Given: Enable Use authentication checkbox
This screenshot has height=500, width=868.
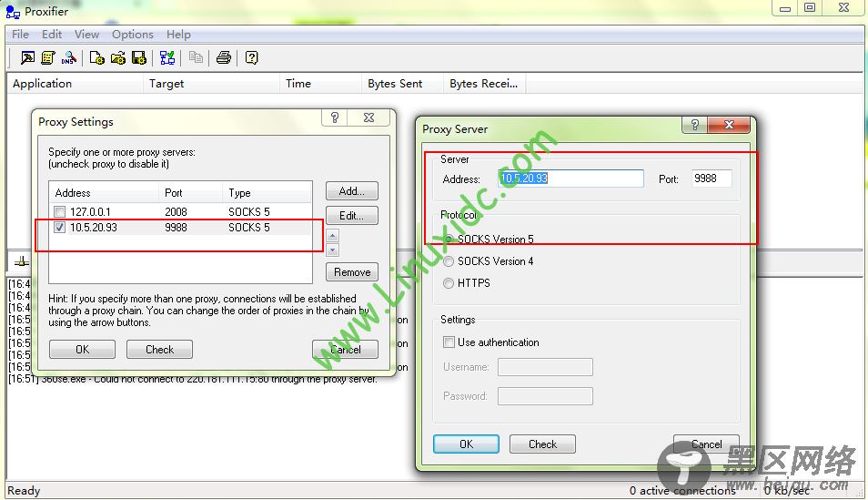Looking at the screenshot, I should click(x=449, y=342).
